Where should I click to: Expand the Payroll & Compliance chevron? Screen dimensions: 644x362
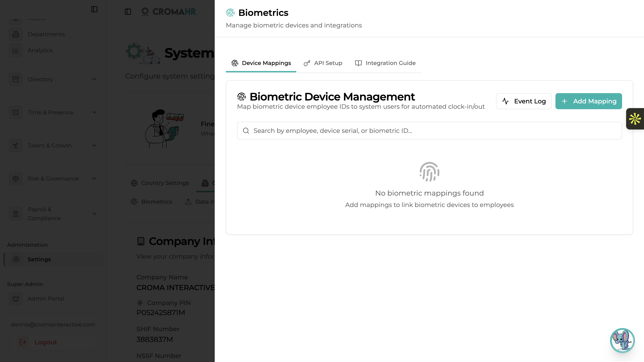(x=94, y=214)
